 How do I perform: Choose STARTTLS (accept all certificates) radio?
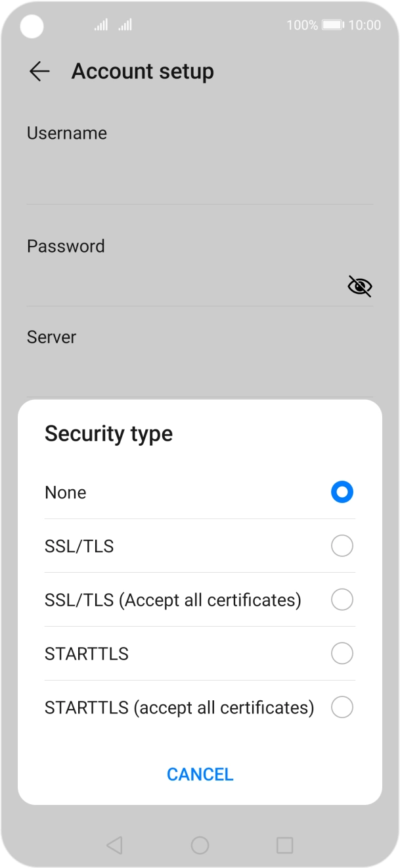[x=342, y=708]
